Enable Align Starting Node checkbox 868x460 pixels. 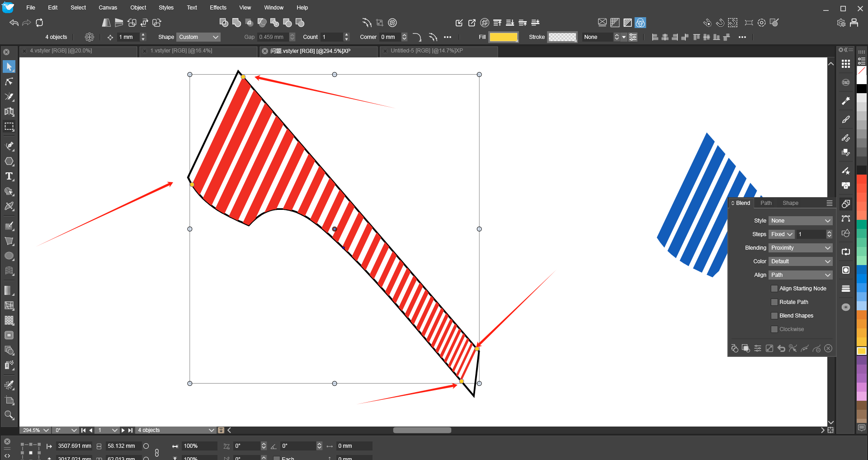[774, 289]
